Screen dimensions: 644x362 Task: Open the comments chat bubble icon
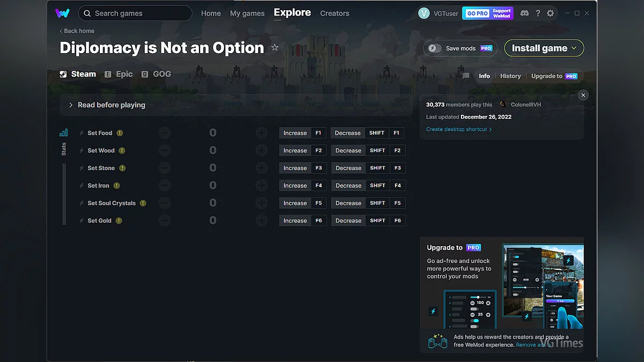click(x=466, y=76)
